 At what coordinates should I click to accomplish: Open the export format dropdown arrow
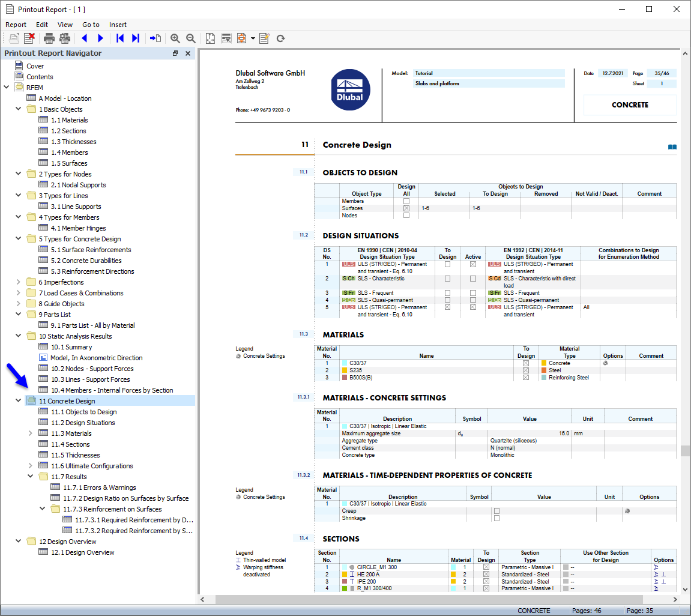point(253,38)
